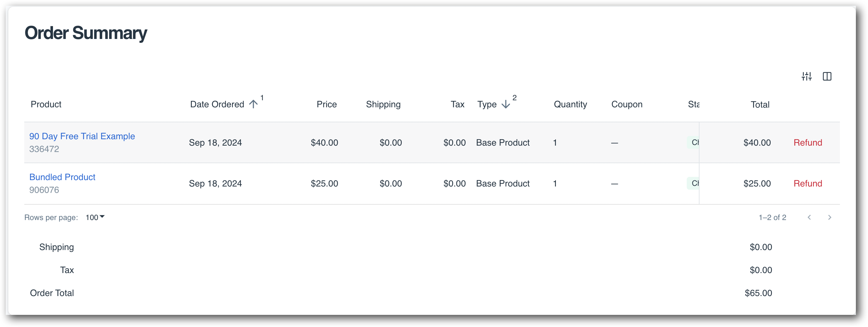Sort by the Shipping column header

tap(383, 104)
